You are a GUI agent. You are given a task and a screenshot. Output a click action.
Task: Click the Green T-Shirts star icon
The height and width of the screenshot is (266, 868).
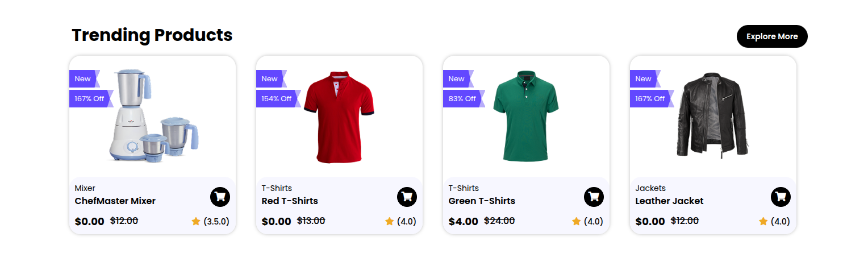pyautogui.click(x=576, y=221)
